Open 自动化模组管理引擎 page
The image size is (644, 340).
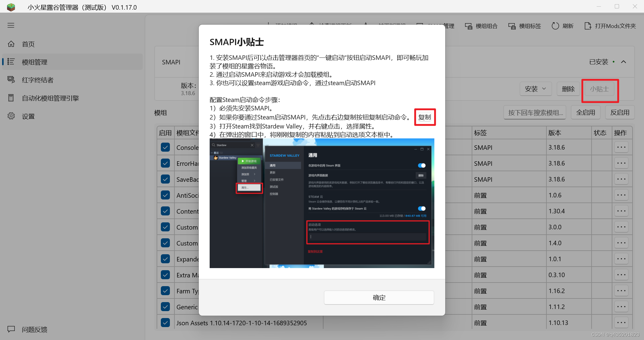(50, 98)
